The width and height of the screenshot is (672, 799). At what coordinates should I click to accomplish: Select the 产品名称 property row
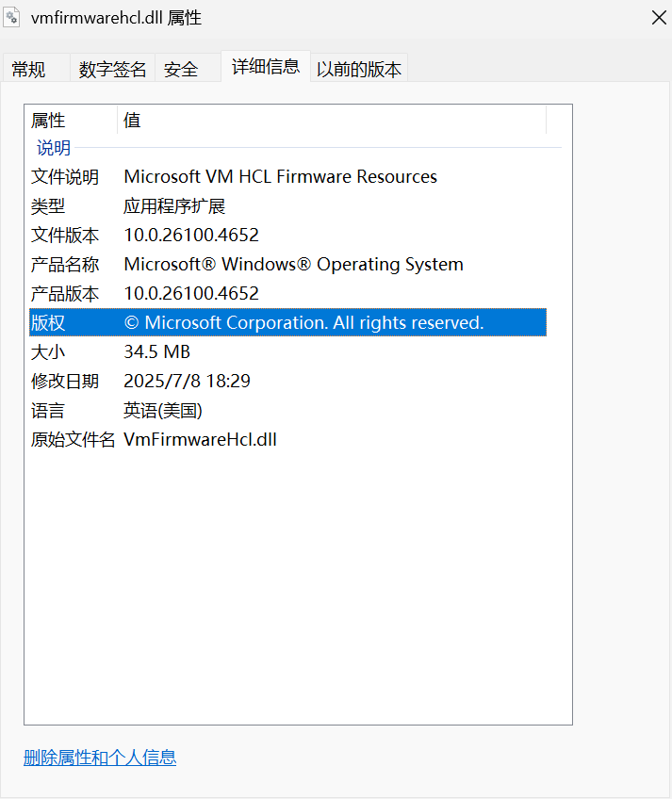[x=64, y=264]
